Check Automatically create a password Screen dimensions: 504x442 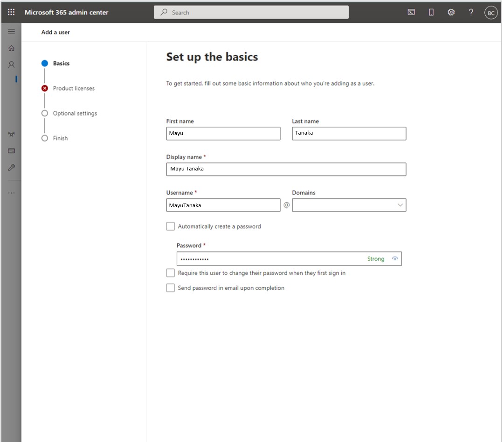click(x=170, y=226)
